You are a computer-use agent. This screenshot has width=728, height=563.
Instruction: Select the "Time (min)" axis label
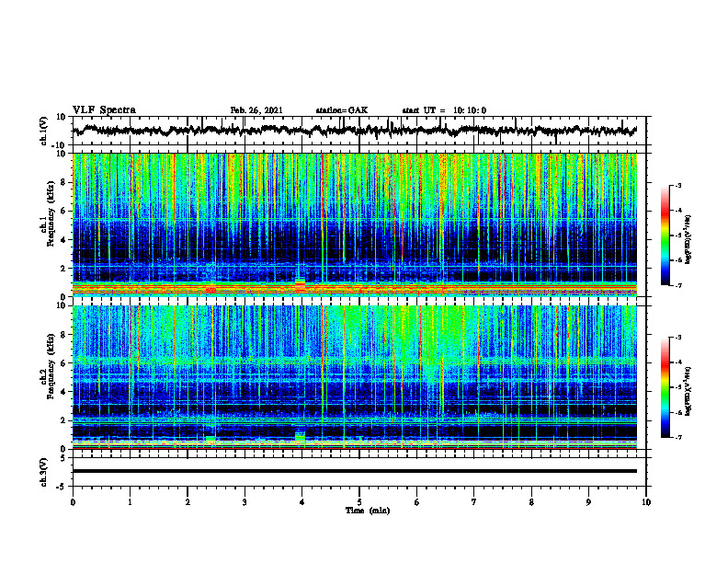368,511
